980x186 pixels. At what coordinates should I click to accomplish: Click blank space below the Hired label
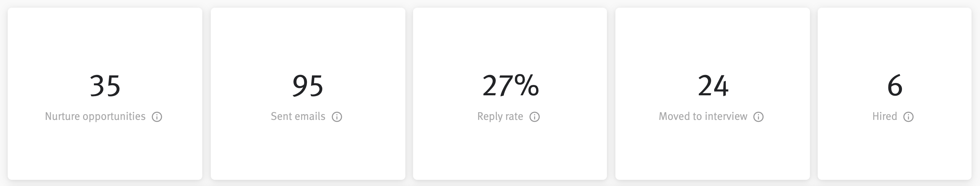pyautogui.click(x=895, y=154)
